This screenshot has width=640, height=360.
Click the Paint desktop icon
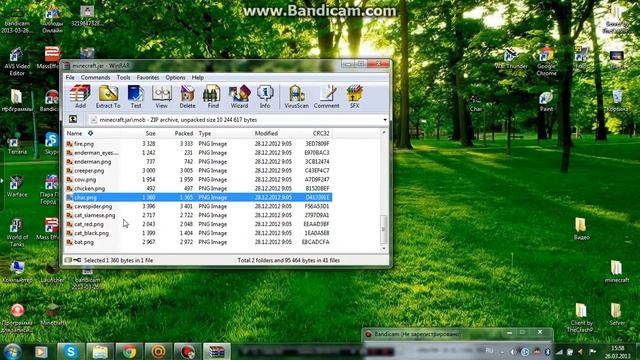click(546, 101)
